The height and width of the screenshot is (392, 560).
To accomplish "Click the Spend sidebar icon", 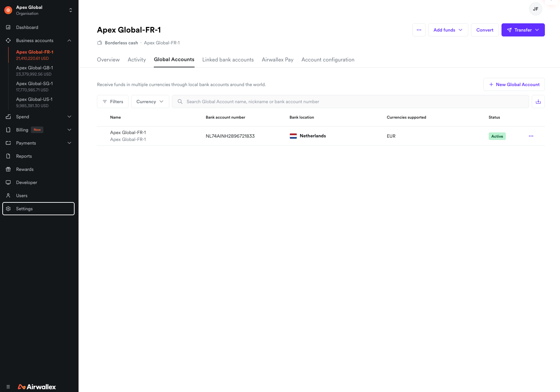I will coord(8,117).
